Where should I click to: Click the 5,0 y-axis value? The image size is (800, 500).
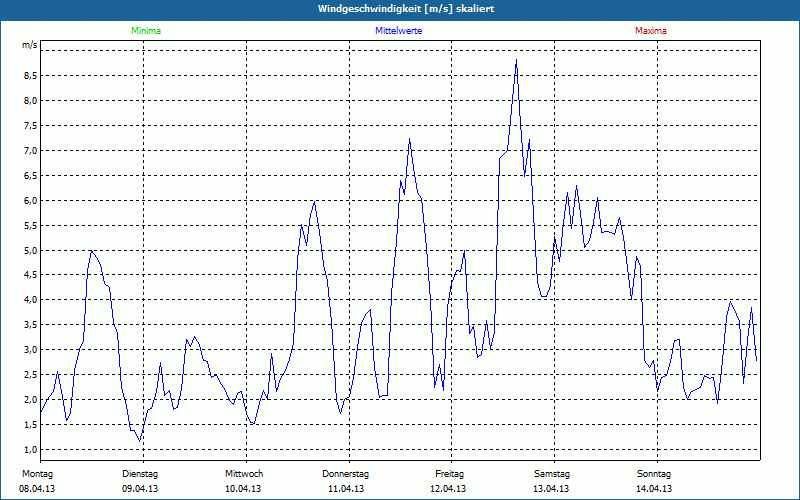click(x=30, y=251)
